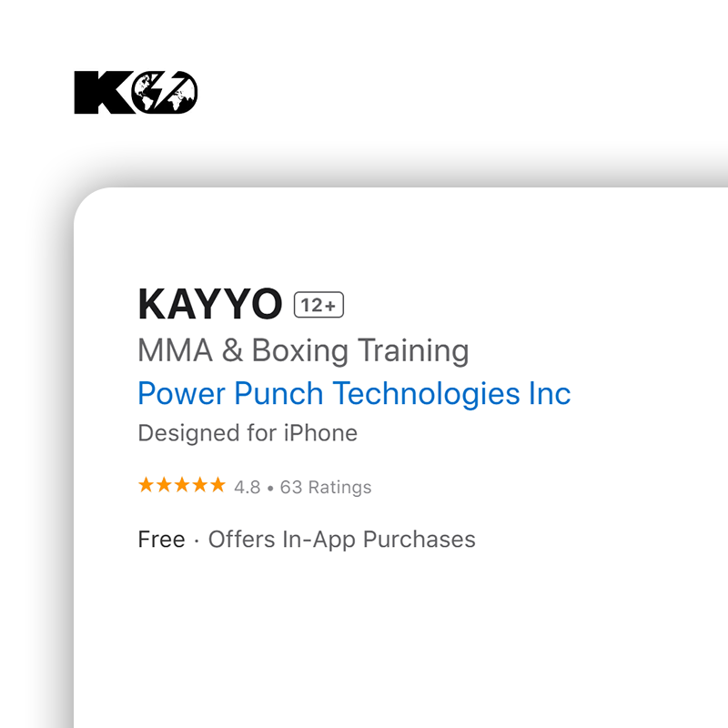
Task: Select the third orange rating star
Action: point(182,485)
